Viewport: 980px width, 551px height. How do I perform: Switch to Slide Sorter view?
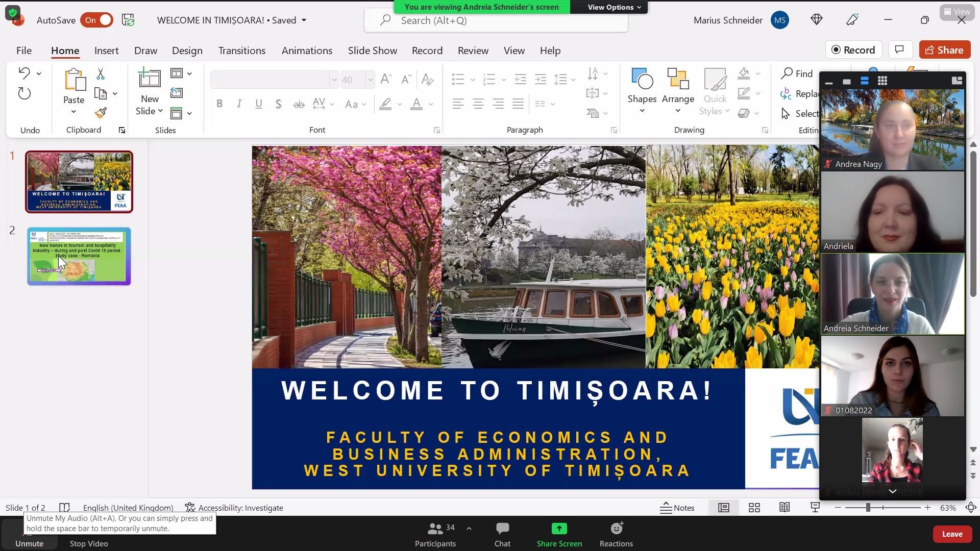(x=754, y=508)
